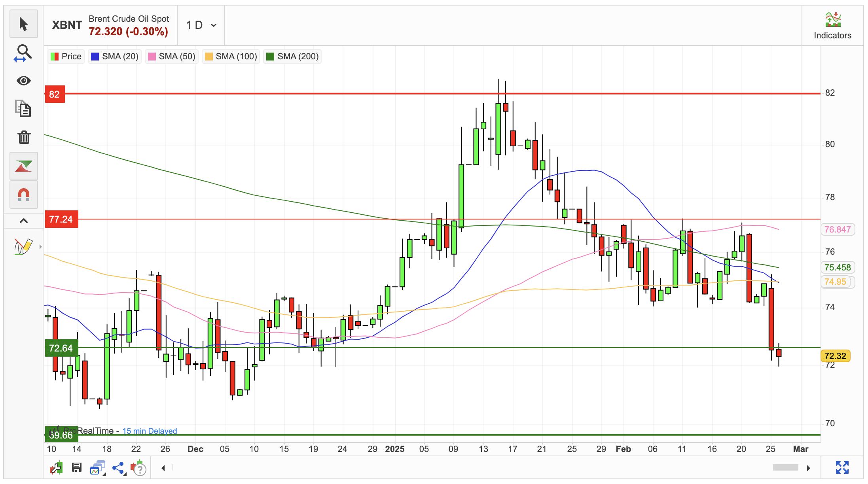Viewport: 868px width, 484px height.
Task: Open the share options dropdown
Action: [119, 468]
